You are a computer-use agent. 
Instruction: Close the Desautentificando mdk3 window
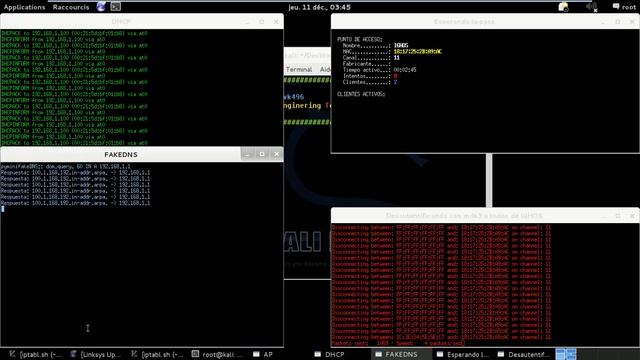(632, 216)
